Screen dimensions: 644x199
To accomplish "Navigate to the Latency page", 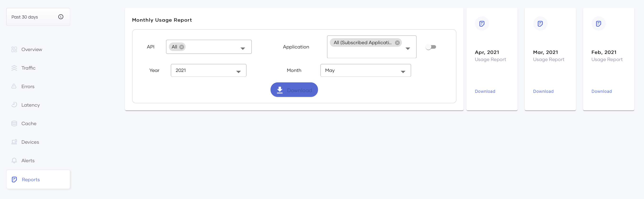I will [31, 105].
